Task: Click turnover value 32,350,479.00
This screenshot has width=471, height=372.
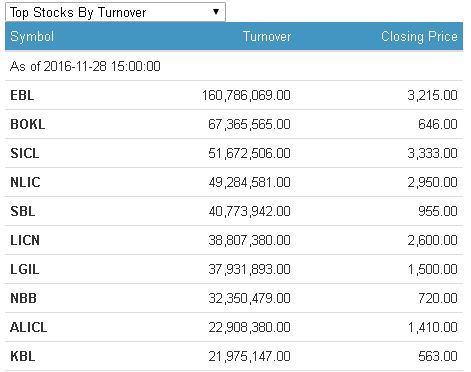Action: [249, 298]
